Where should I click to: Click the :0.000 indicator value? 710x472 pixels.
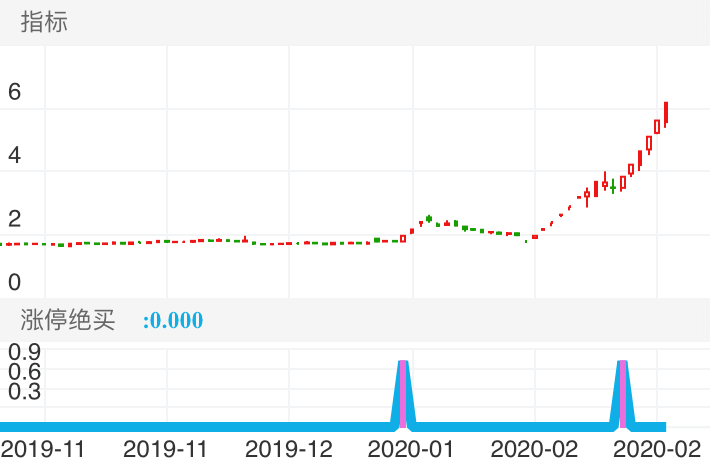point(173,321)
